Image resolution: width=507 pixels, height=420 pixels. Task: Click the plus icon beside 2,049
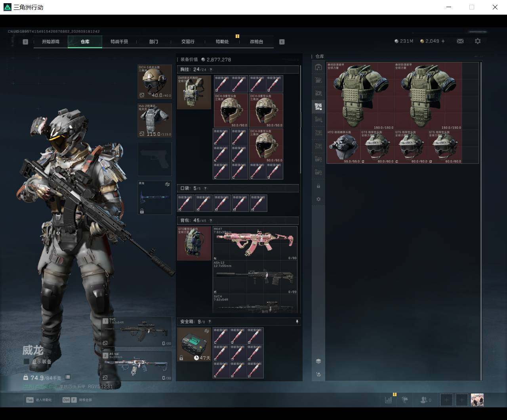pos(443,41)
